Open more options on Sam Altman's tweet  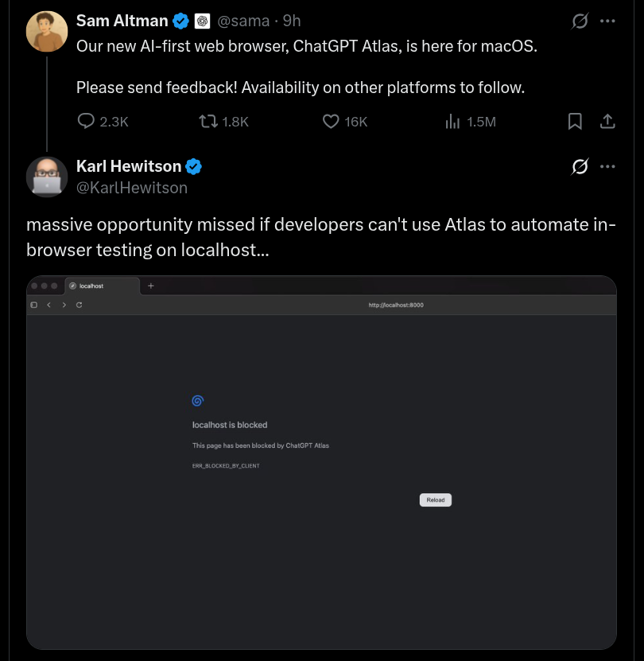coord(607,21)
